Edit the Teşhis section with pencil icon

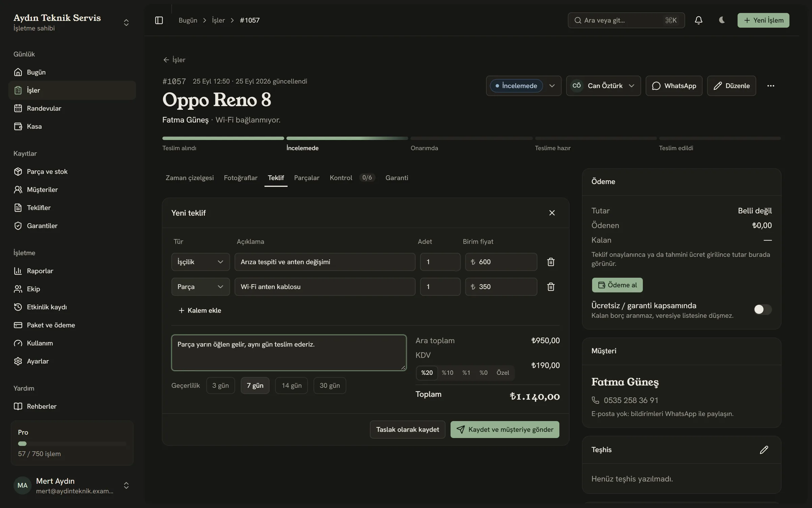click(x=764, y=450)
